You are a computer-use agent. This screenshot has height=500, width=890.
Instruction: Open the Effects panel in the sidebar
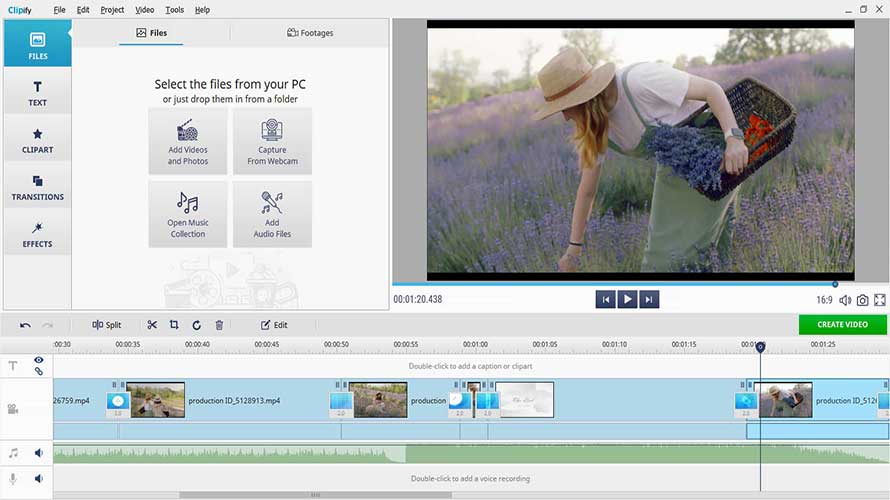click(x=37, y=234)
